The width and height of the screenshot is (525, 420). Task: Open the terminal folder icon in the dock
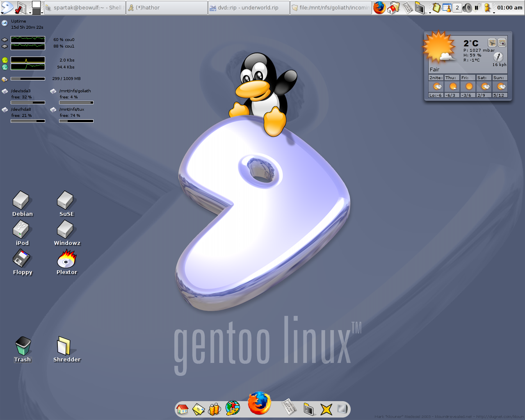point(308,409)
